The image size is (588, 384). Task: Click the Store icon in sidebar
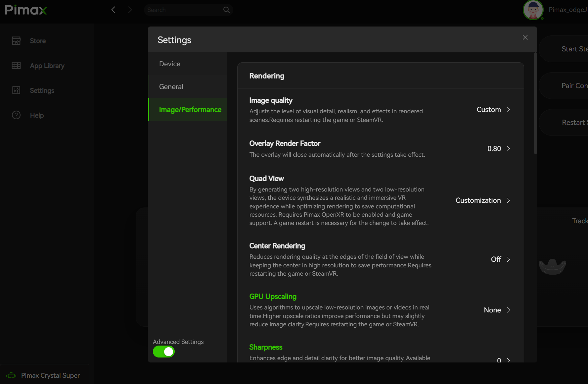coord(16,41)
